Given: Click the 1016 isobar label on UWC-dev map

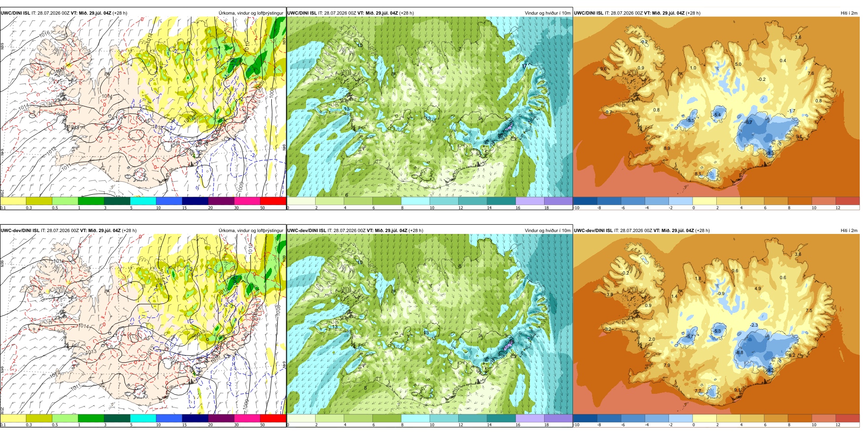Looking at the screenshot, I should click(x=59, y=261).
